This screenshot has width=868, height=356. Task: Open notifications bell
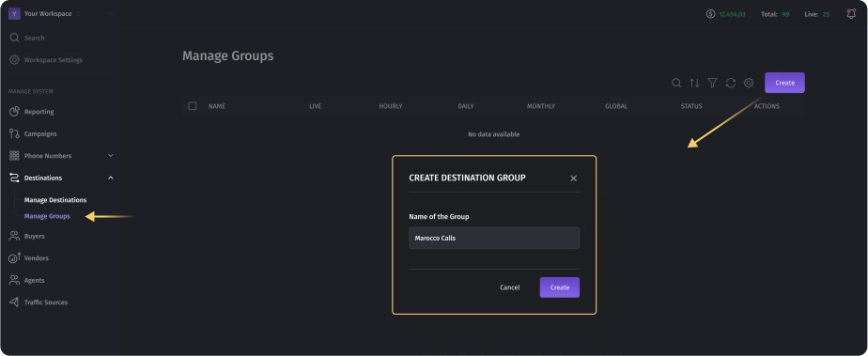[x=851, y=14]
